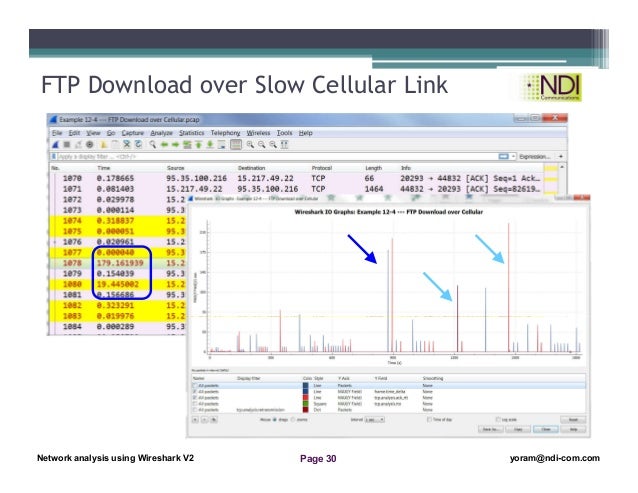Reset text to normal size icon

[273, 144]
